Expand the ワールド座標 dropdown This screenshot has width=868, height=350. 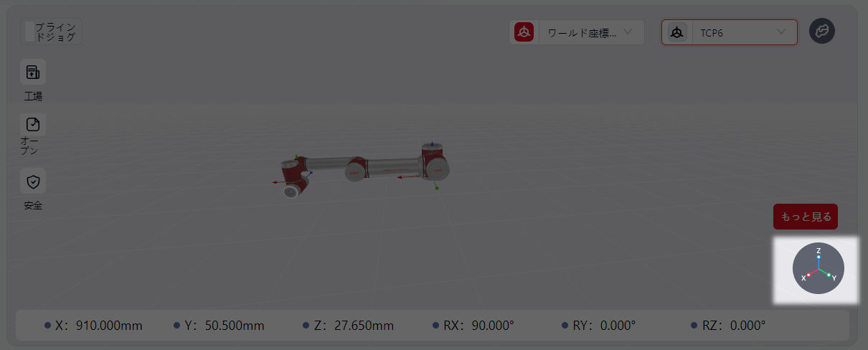[590, 32]
